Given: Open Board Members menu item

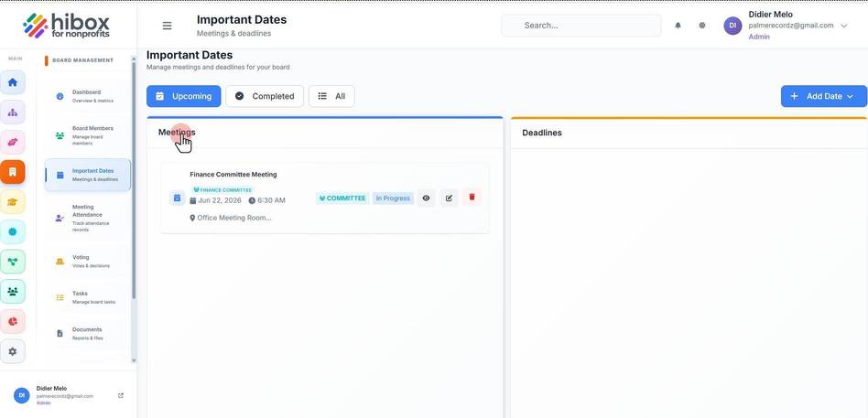Looking at the screenshot, I should point(88,135).
